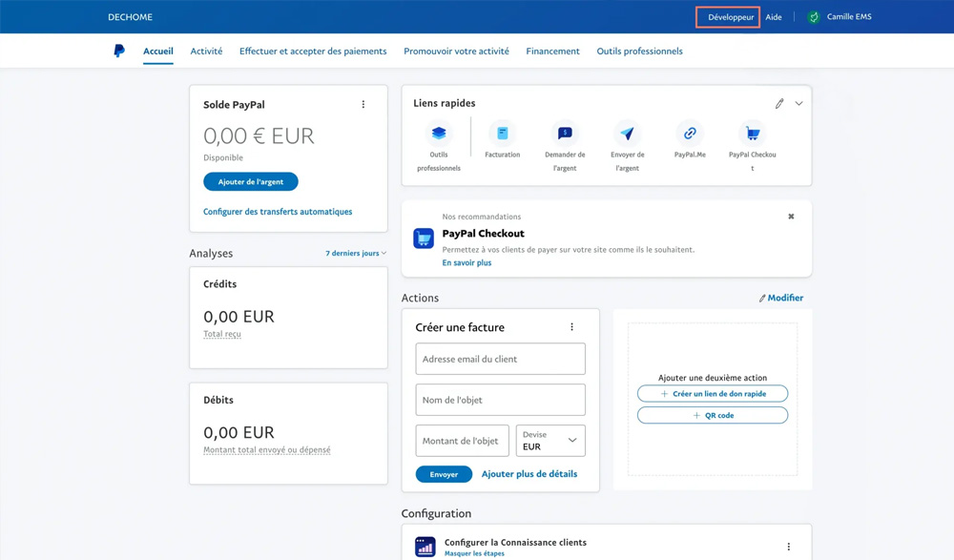This screenshot has height=560, width=954.
Task: Click the Demander de l'argent icon
Action: [x=565, y=134]
